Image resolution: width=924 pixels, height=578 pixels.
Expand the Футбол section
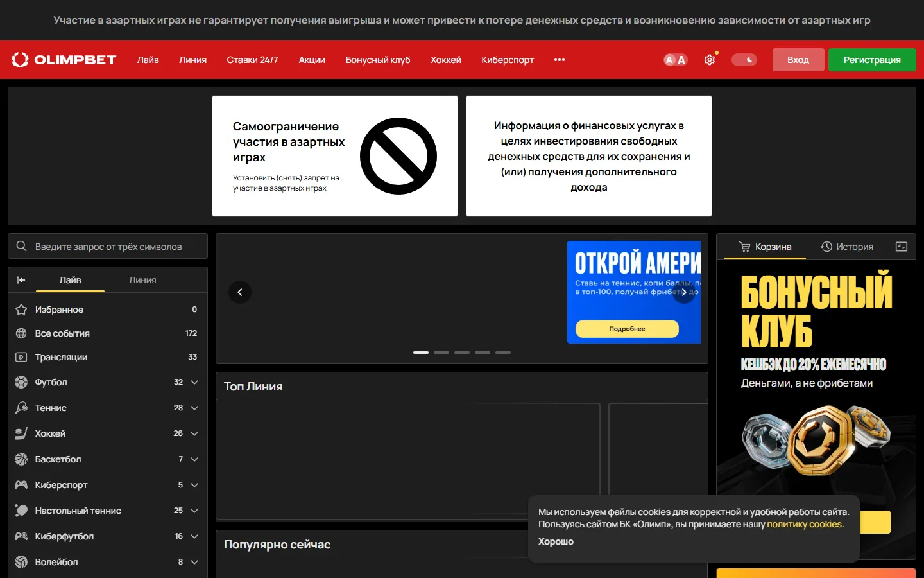point(194,382)
